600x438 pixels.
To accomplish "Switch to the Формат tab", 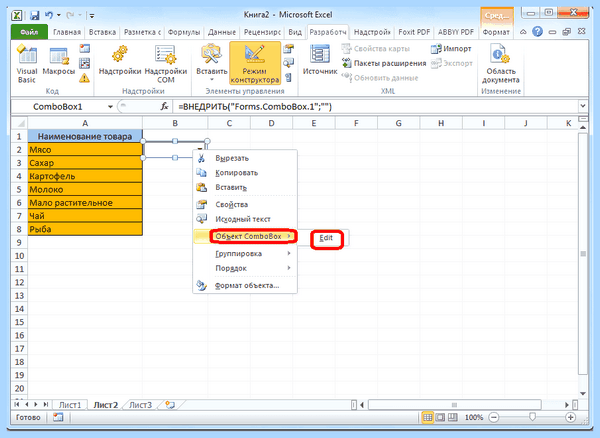I will (x=496, y=32).
